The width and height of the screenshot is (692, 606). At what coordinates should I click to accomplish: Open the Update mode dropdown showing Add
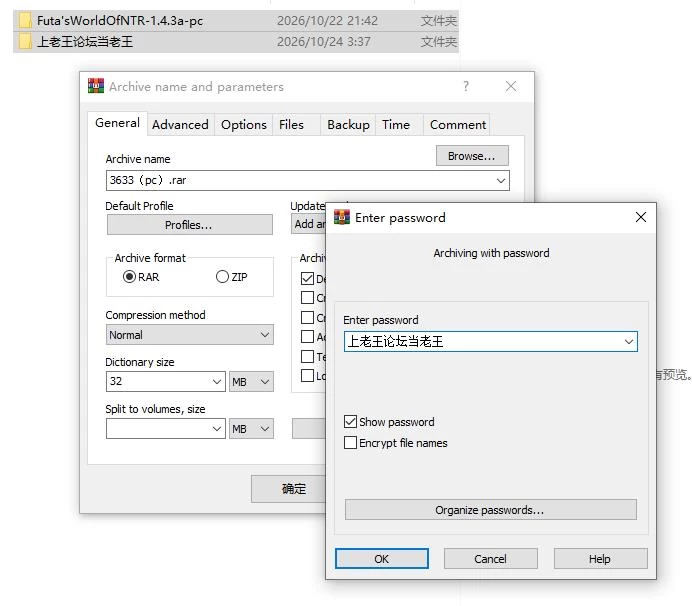tap(308, 224)
